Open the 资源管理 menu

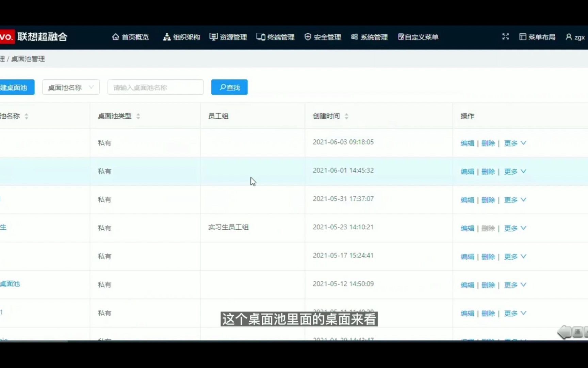(x=228, y=37)
